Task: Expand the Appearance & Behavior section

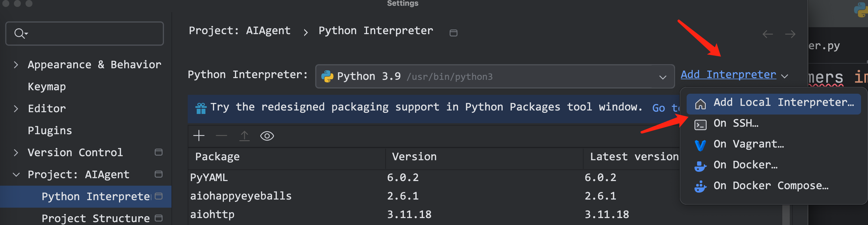Action: (16, 64)
